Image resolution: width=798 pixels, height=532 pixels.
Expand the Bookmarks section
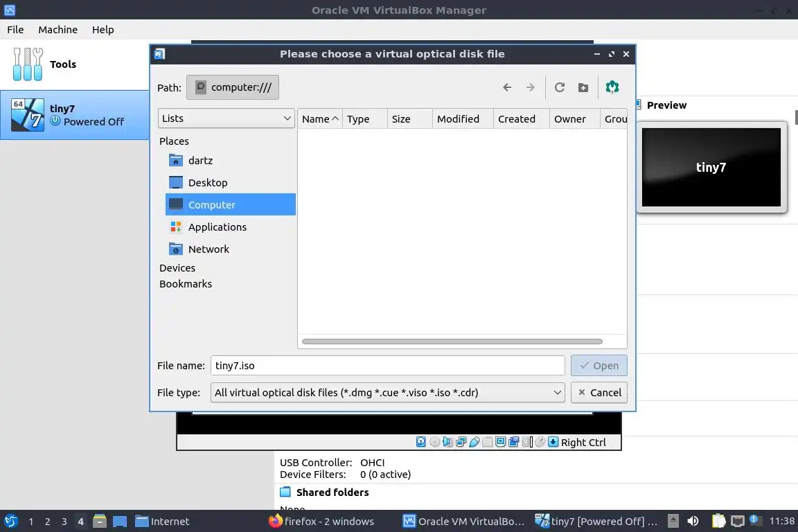click(185, 284)
